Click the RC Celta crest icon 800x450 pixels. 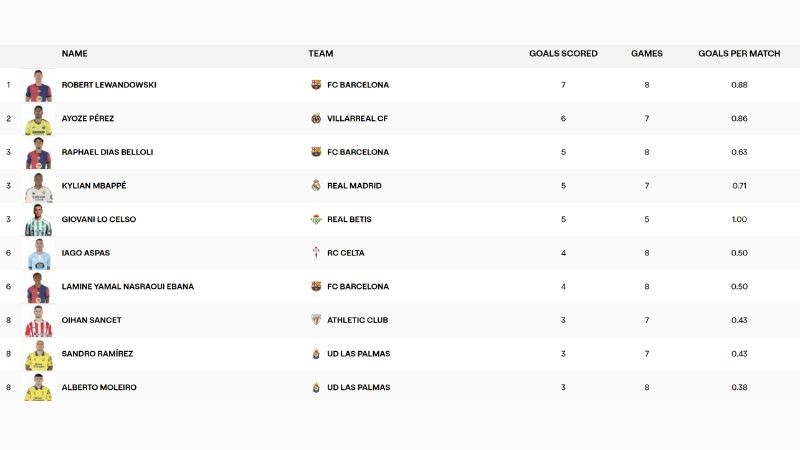(316, 253)
